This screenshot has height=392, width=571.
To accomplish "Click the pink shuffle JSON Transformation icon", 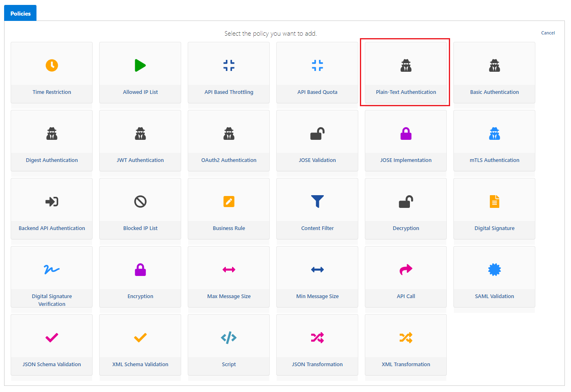I will click(317, 337).
